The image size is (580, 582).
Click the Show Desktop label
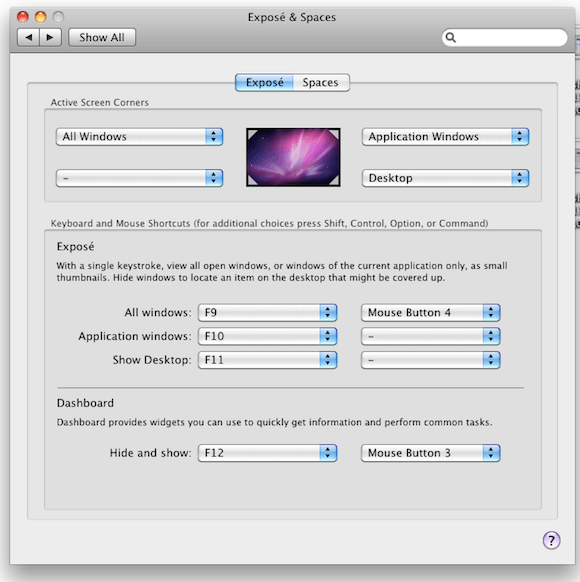pyautogui.click(x=152, y=360)
